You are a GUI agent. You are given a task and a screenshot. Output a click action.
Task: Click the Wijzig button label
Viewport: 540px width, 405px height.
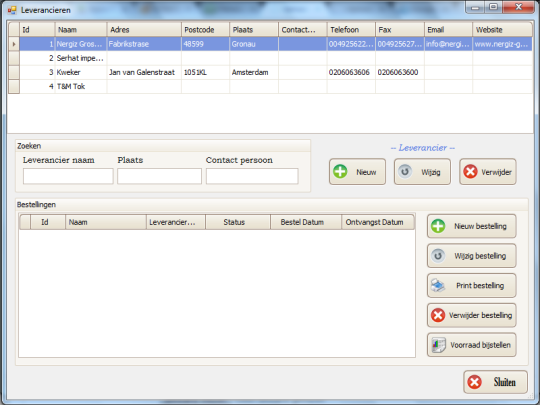point(431,172)
